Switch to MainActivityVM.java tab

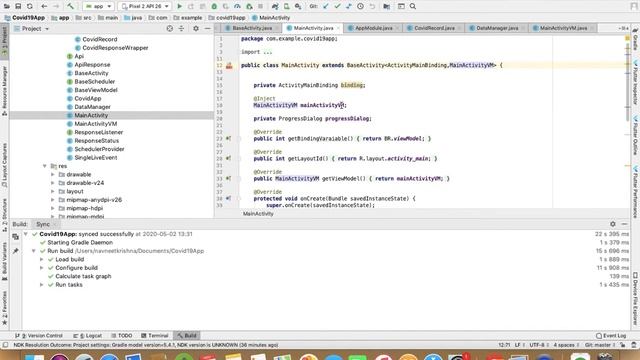(x=563, y=28)
